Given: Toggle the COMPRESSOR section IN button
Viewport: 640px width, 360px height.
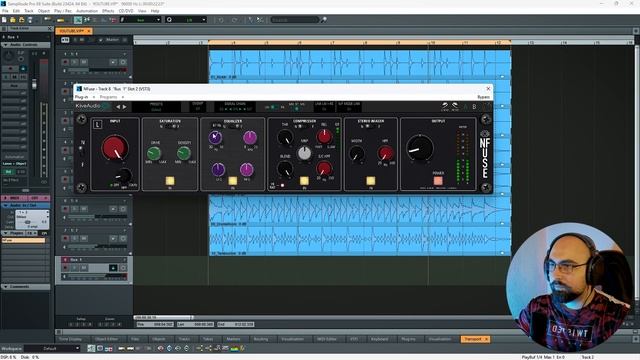Looking at the screenshot, I should 304,180.
